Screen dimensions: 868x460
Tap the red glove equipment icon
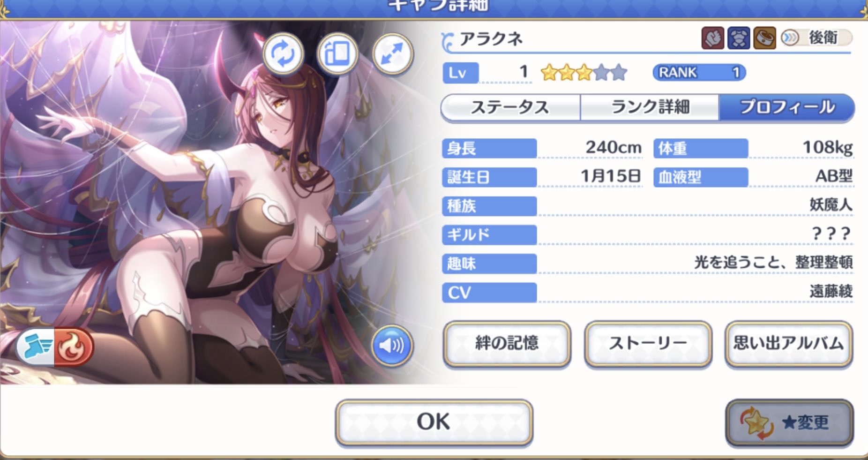point(712,38)
